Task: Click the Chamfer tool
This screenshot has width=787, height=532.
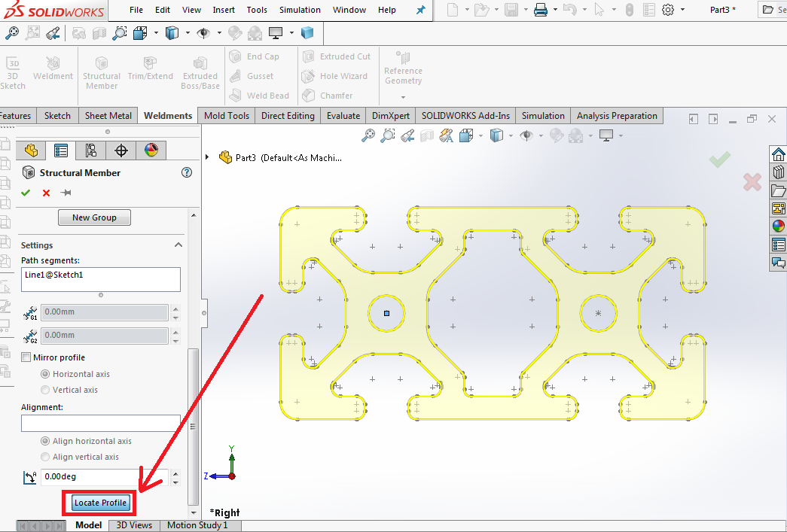Action: (328, 96)
